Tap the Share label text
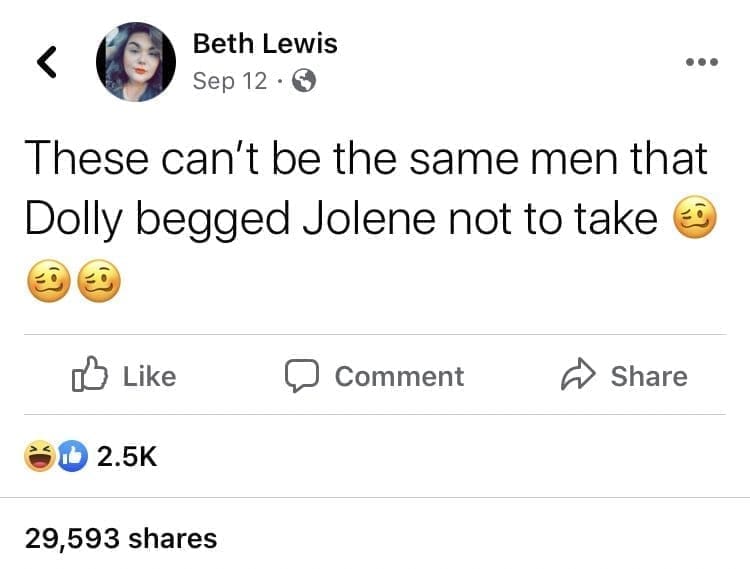Image resolution: width=750 pixels, height=569 pixels. [649, 376]
